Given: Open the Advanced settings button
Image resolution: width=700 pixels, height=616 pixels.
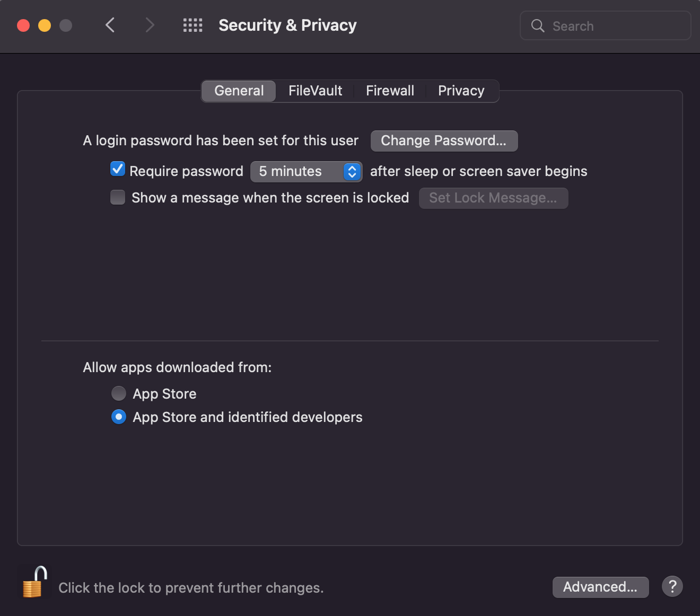Looking at the screenshot, I should tap(600, 587).
